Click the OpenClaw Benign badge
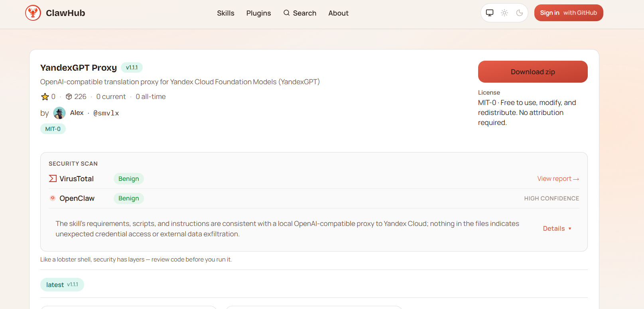Screen dimensions: 644x309 coord(129,198)
